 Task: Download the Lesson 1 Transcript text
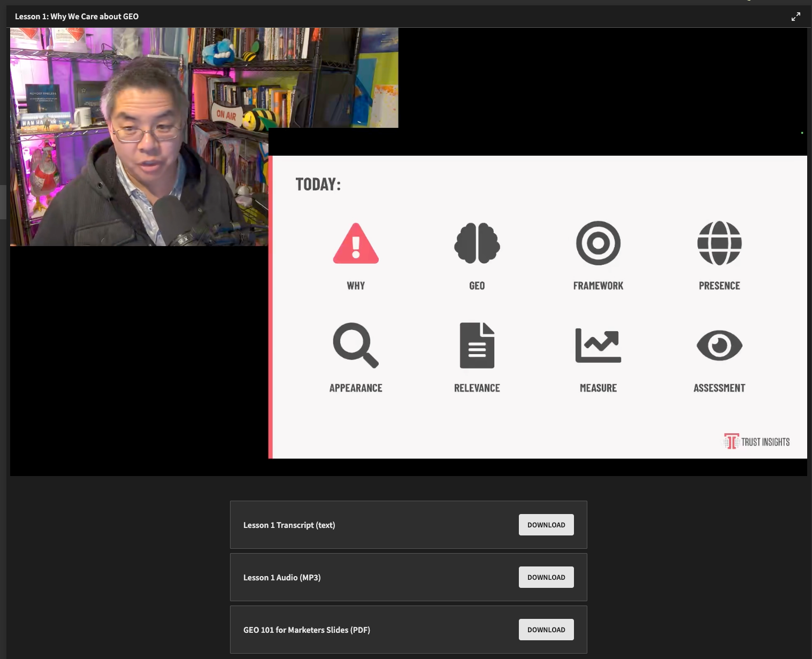tap(546, 525)
